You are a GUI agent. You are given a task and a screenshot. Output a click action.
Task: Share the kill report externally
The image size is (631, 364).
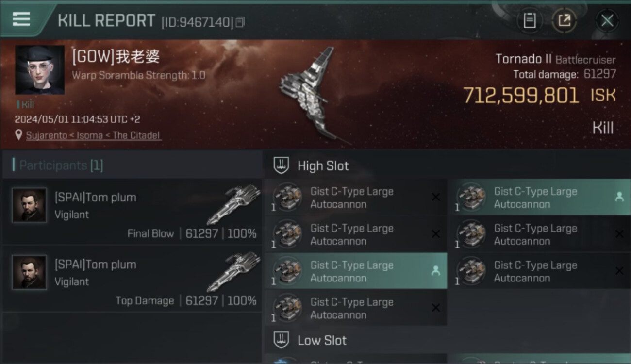point(564,20)
